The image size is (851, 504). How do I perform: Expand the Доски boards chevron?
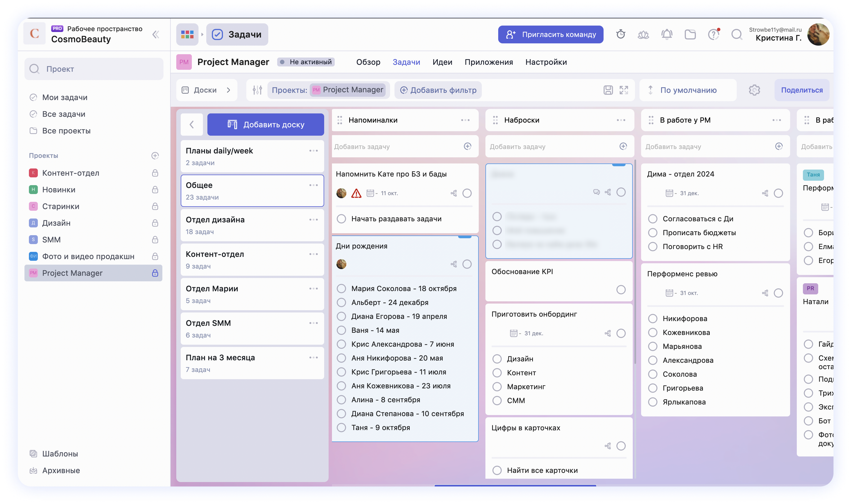229,90
